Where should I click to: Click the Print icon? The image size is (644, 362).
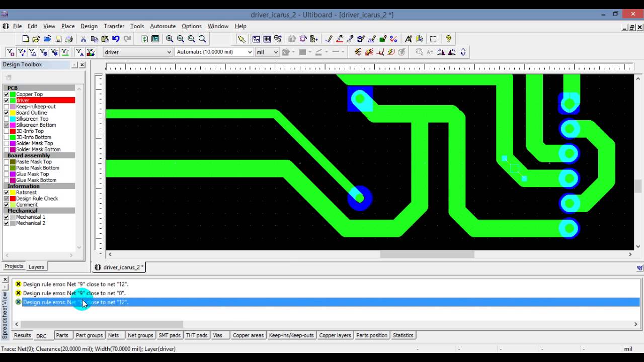tap(69, 39)
